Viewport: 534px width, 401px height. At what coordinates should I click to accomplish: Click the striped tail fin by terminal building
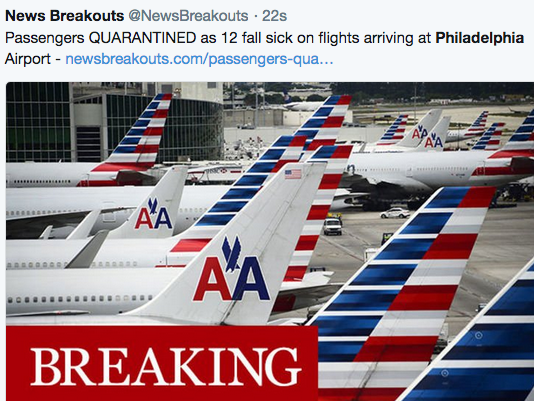click(x=131, y=140)
